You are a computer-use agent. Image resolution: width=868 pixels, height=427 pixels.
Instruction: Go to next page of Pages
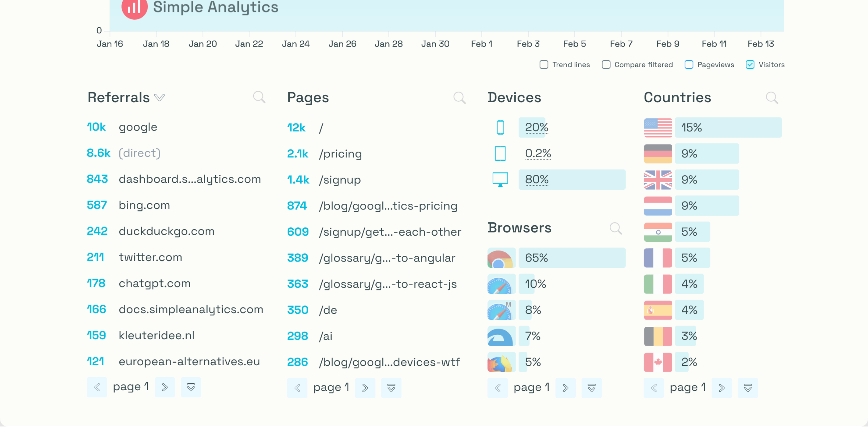coord(365,388)
